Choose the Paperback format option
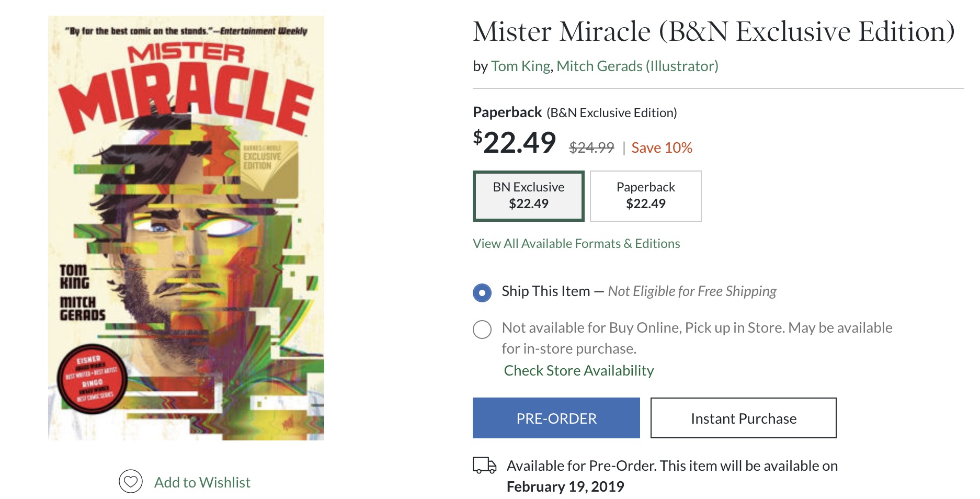This screenshot has width=980, height=499. click(x=645, y=196)
